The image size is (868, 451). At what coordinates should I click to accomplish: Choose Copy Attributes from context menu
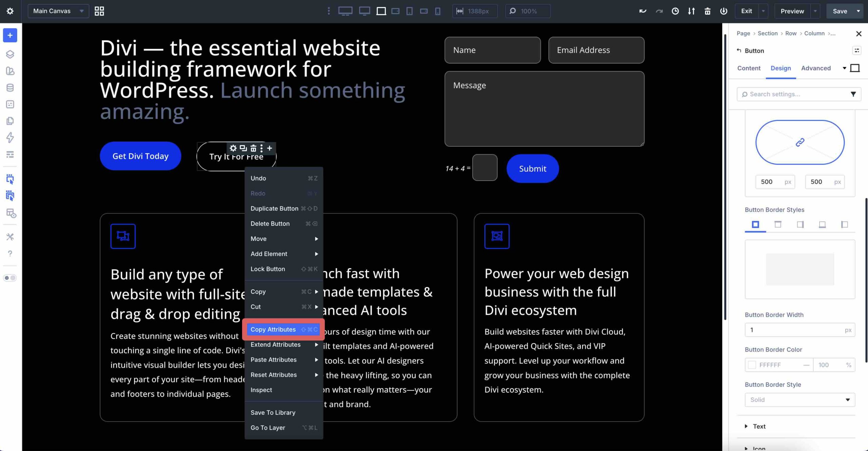284,330
